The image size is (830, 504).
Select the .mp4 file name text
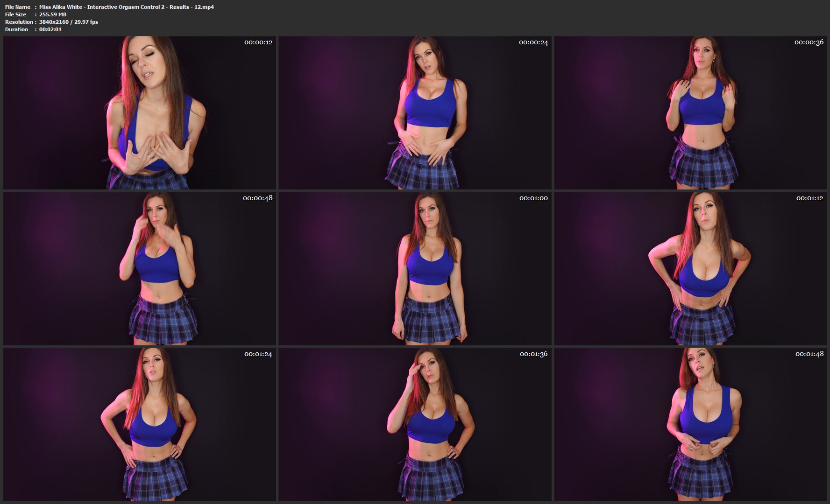click(x=126, y=7)
